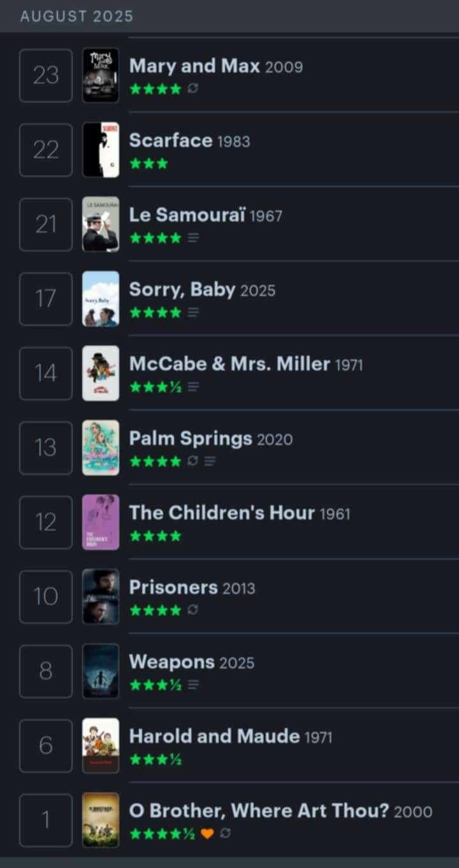Click the rewatch icon beside Prisoners

tap(193, 610)
